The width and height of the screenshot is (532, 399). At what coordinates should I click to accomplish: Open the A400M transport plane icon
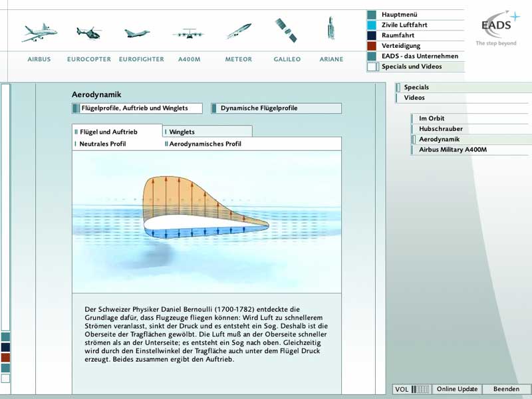point(189,34)
